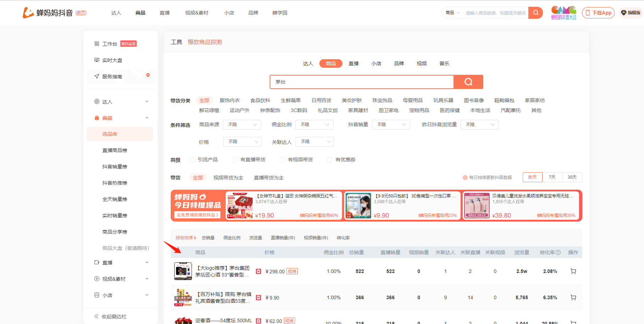Select the 7天 time range
The width and height of the screenshot is (644, 324).
[x=552, y=177]
